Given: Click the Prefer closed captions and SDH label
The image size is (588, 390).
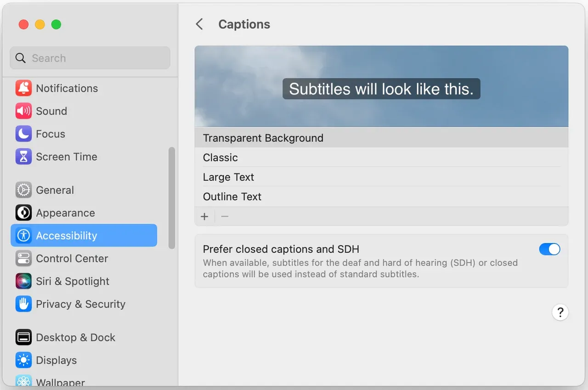Looking at the screenshot, I should click(x=281, y=249).
